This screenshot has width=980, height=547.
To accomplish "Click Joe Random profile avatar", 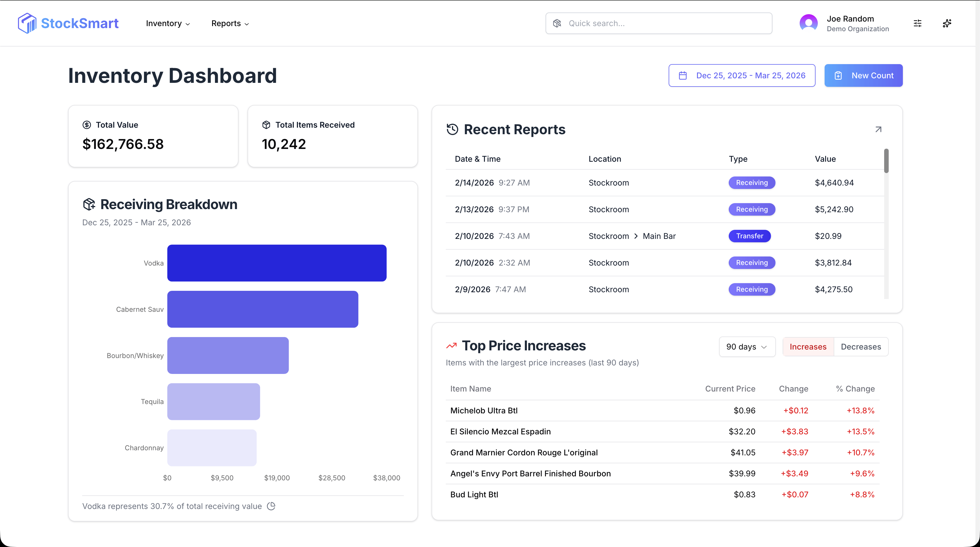I will click(x=808, y=23).
